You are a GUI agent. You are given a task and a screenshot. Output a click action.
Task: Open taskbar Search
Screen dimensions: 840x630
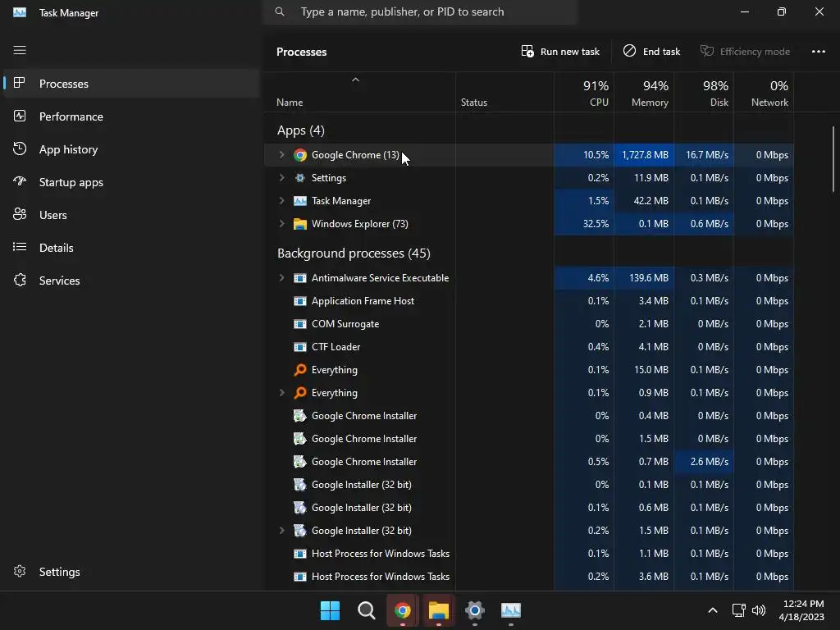(x=367, y=610)
